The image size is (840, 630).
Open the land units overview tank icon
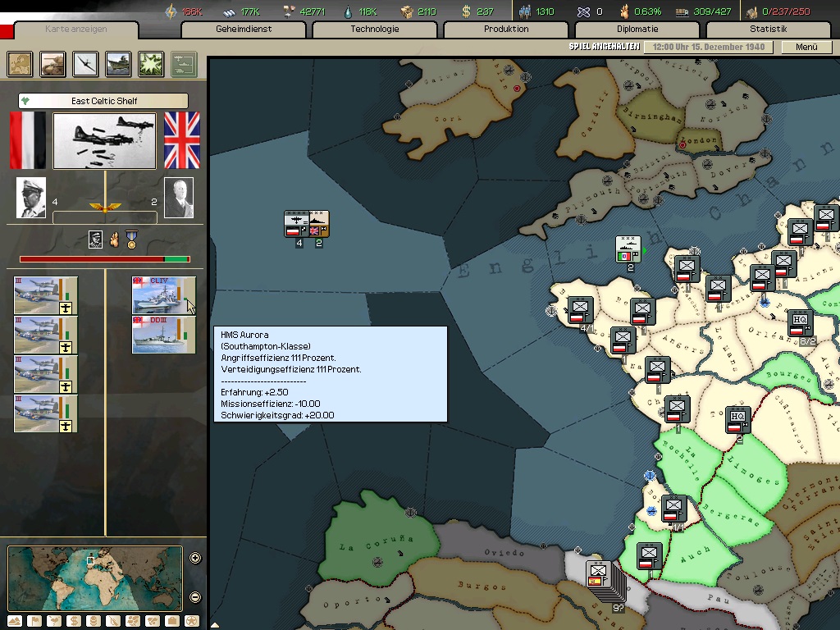click(x=53, y=63)
